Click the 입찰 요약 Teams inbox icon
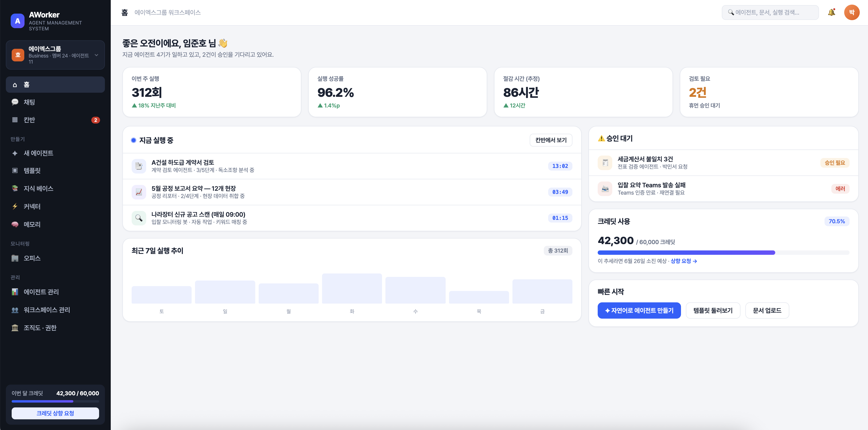868x430 pixels. coord(605,189)
